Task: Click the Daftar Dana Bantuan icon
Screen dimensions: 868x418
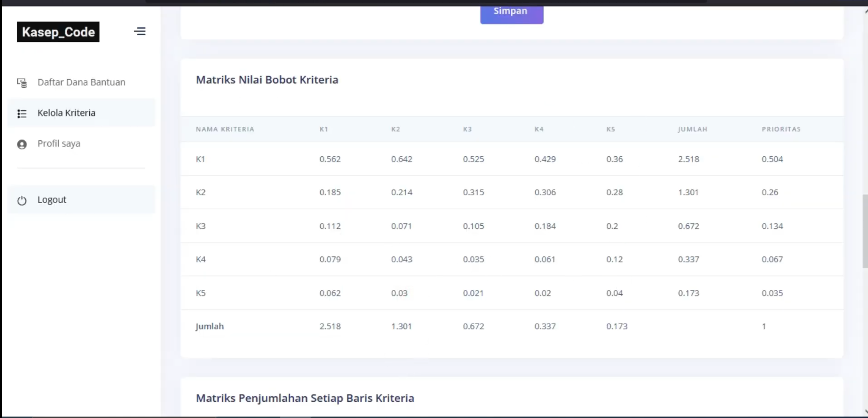Action: pos(22,83)
